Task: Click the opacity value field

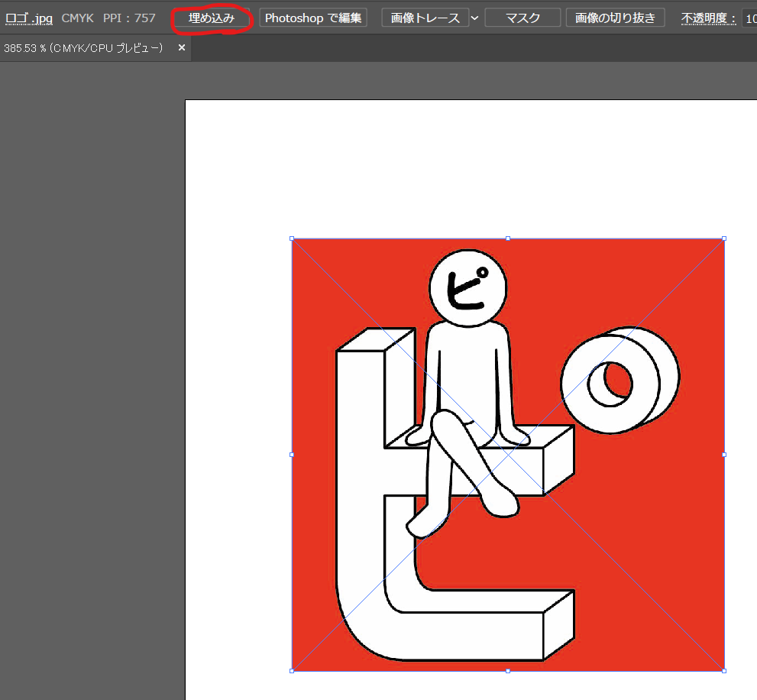Action: [x=750, y=18]
